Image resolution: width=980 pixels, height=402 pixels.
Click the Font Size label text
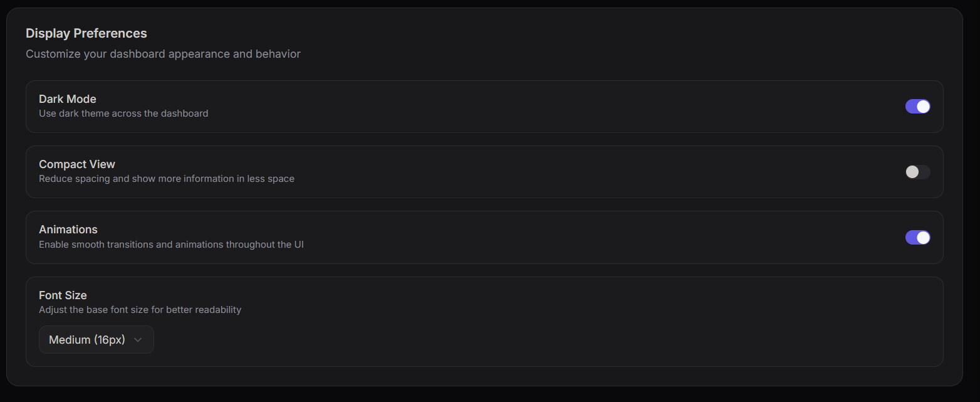[63, 295]
